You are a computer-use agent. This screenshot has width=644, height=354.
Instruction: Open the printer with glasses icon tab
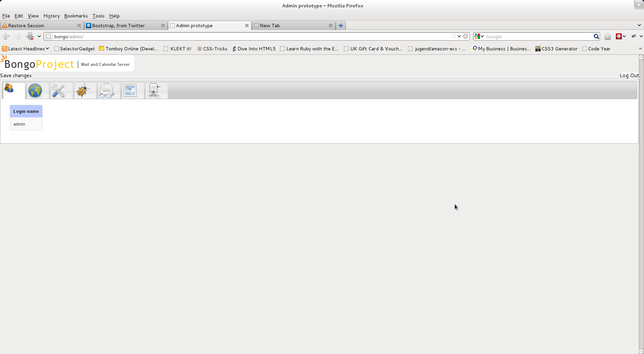pyautogui.click(x=107, y=91)
